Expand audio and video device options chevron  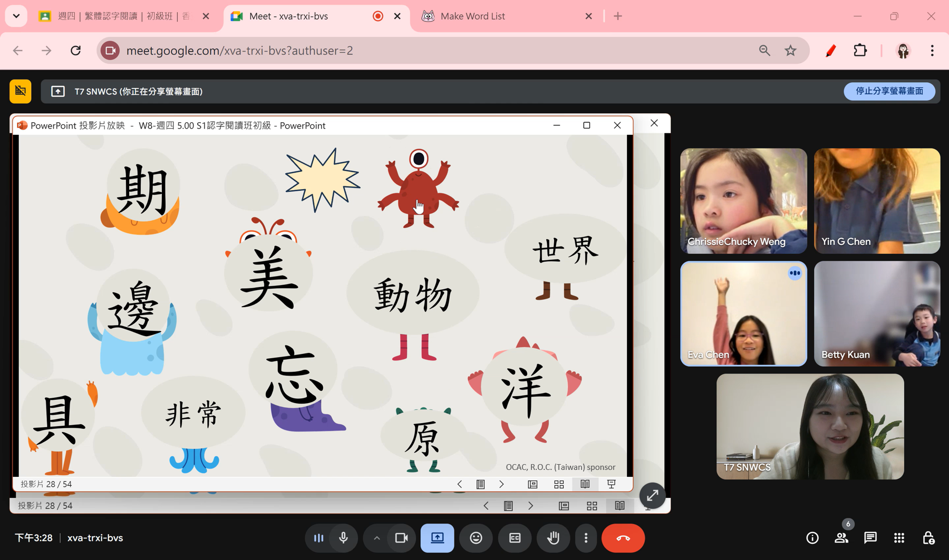(376, 538)
